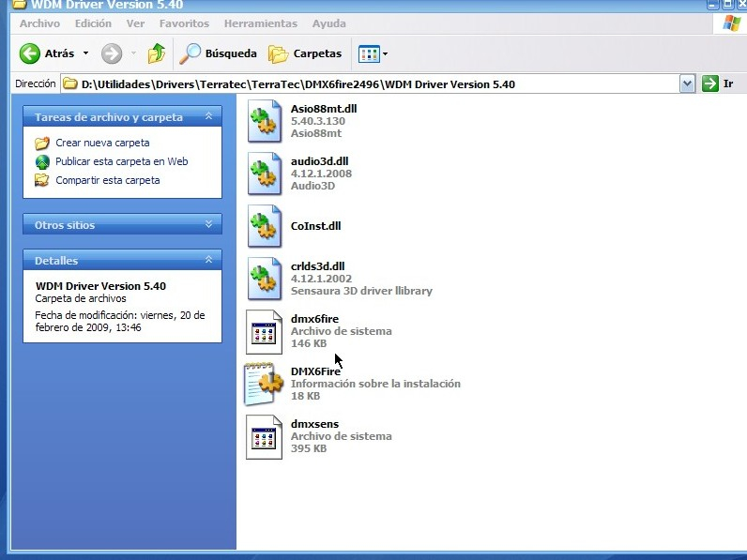The width and height of the screenshot is (747, 560).
Task: Click the Otros sitios header text
Action: pyautogui.click(x=65, y=225)
